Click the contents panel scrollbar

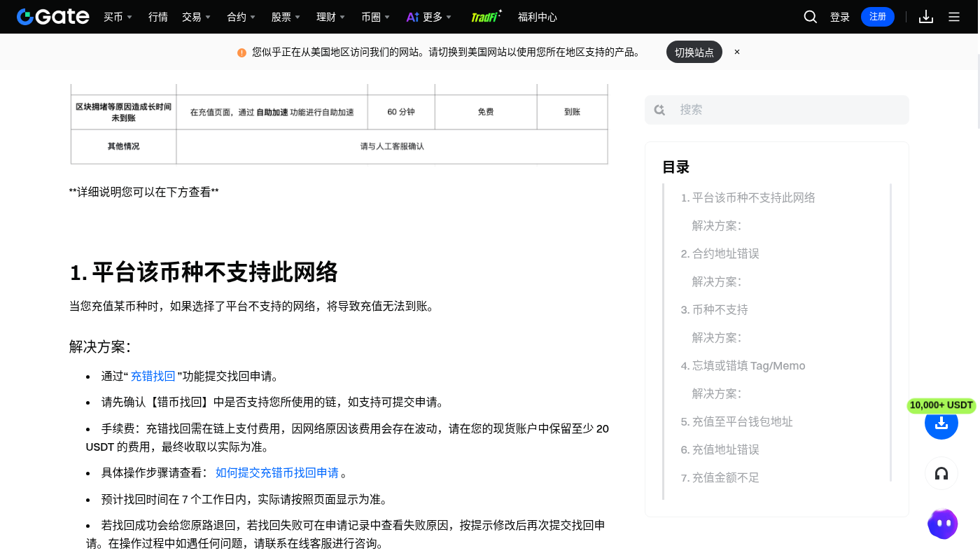coord(891,332)
